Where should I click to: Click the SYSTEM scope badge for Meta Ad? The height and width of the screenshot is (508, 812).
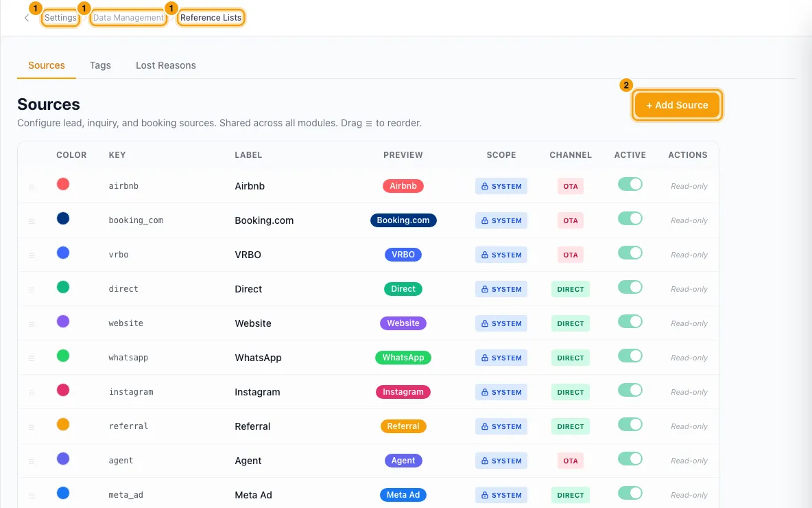coord(501,495)
